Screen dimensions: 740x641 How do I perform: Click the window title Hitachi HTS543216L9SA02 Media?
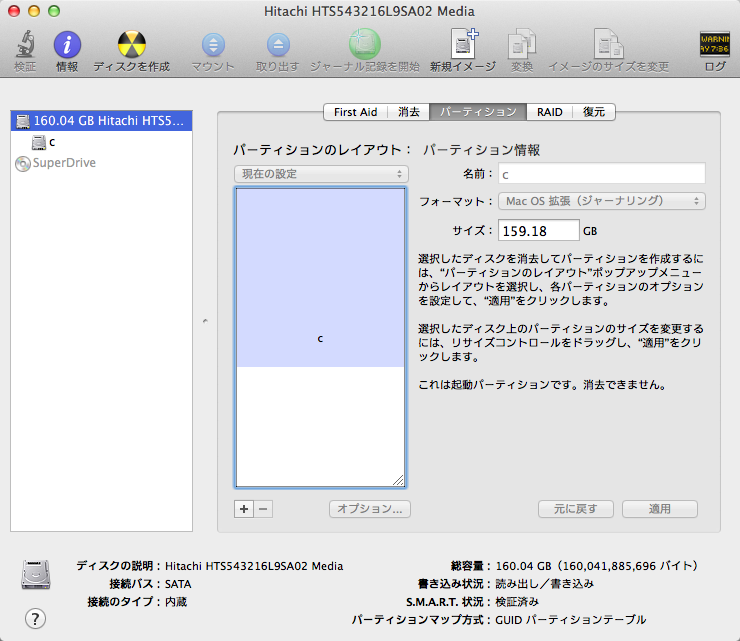369,11
